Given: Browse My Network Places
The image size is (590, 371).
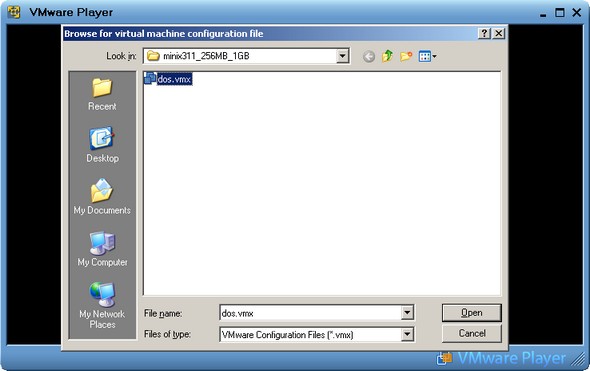Looking at the screenshot, I should coord(102,305).
